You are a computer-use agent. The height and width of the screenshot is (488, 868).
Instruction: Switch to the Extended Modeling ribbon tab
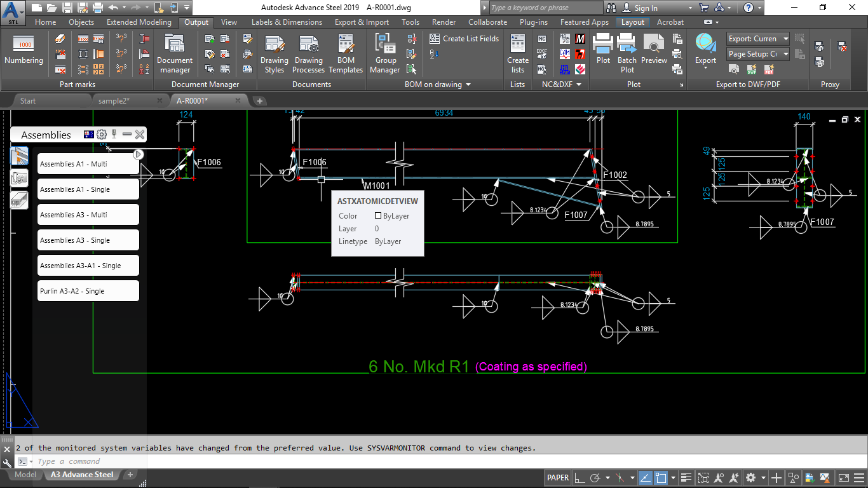139,22
